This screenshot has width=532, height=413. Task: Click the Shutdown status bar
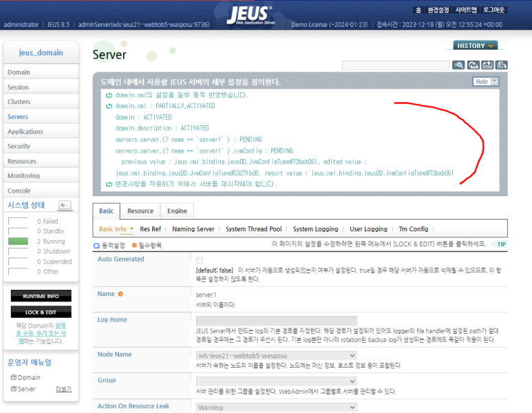tap(19, 251)
